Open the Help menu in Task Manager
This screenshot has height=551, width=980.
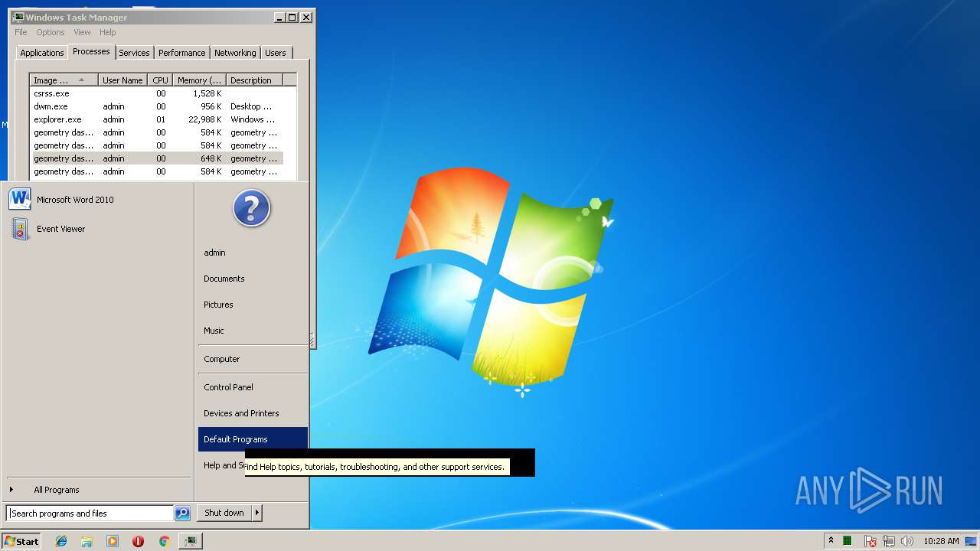108,32
